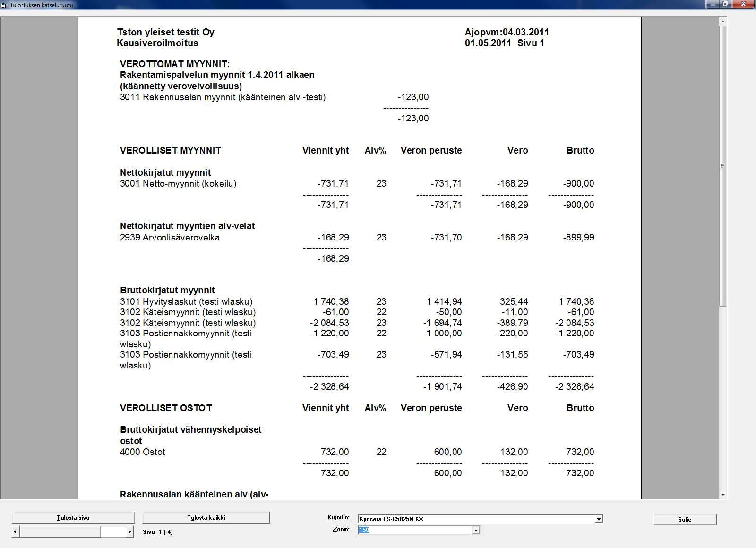The width and height of the screenshot is (756, 548).
Task: Click the preview window title bar icon
Action: 4,5
